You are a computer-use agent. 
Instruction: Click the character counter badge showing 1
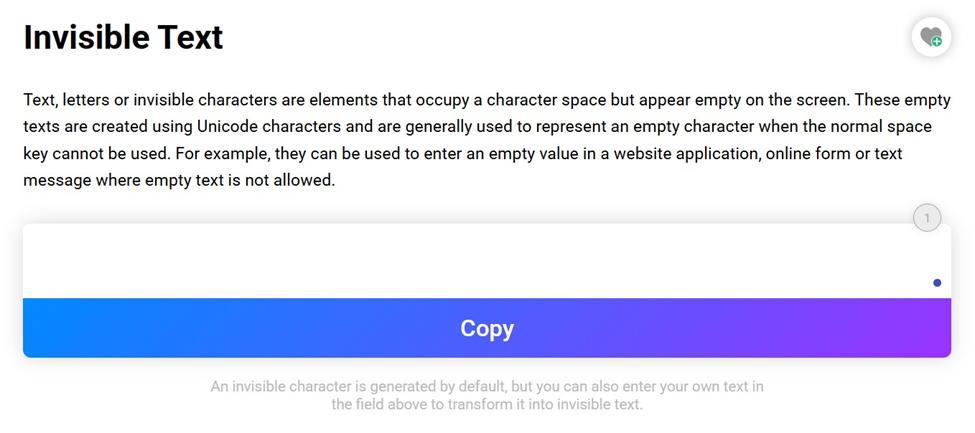pos(927,217)
